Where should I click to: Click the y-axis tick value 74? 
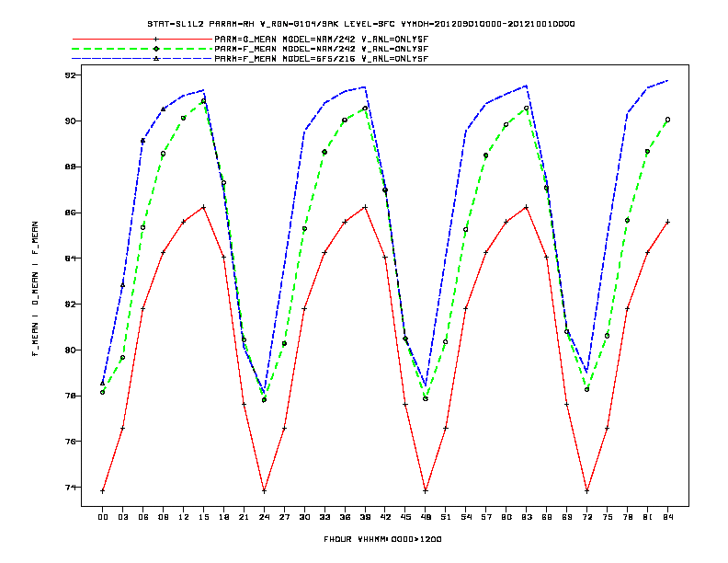click(x=70, y=488)
